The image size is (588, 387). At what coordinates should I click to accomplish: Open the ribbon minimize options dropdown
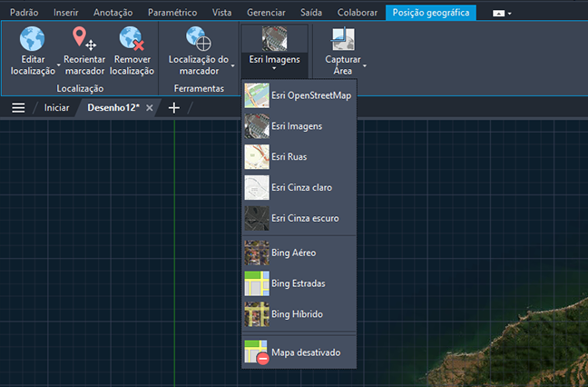509,14
